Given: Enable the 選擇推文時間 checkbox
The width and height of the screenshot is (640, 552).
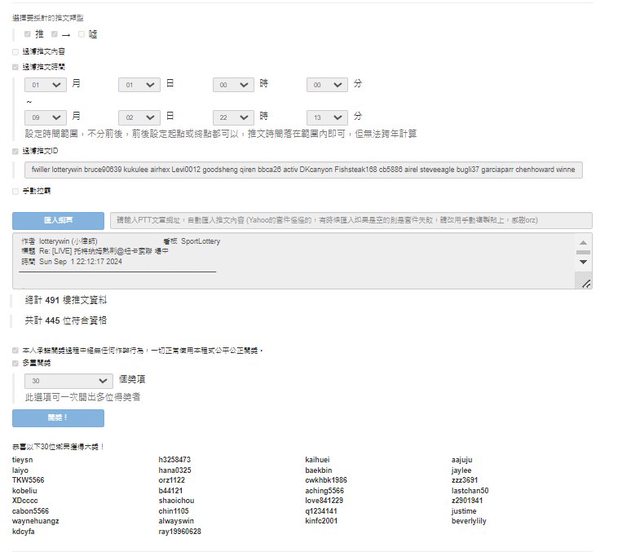Looking at the screenshot, I should 15,66.
